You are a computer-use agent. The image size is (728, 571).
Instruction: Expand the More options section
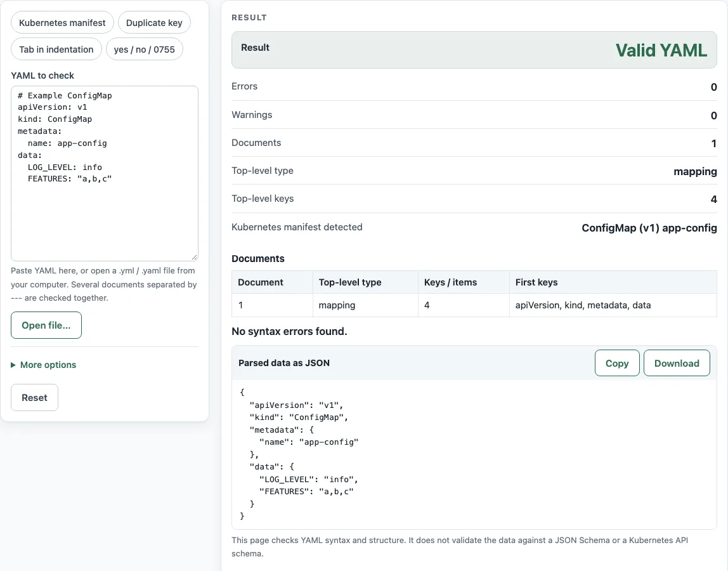(44, 365)
